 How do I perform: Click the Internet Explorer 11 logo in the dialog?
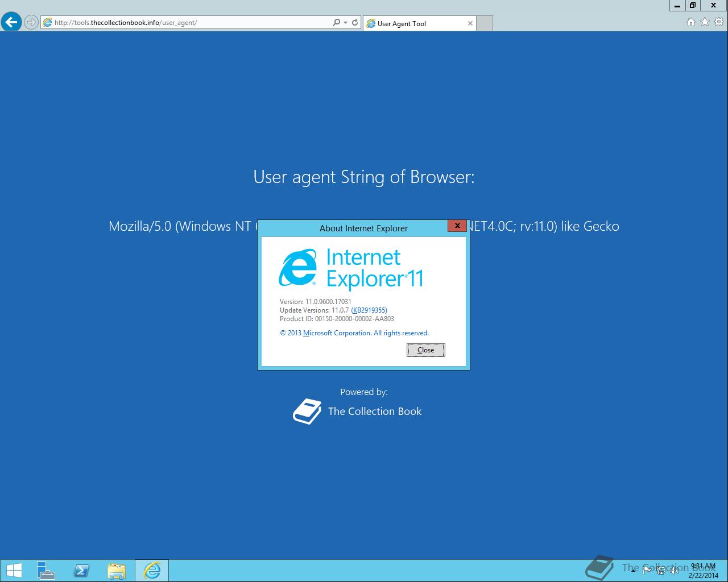click(x=351, y=268)
